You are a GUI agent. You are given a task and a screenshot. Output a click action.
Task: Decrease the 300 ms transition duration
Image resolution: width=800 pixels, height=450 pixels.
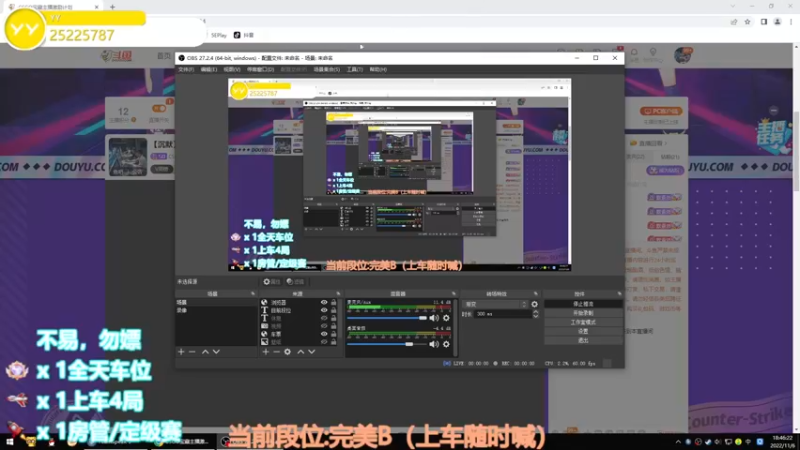535,316
